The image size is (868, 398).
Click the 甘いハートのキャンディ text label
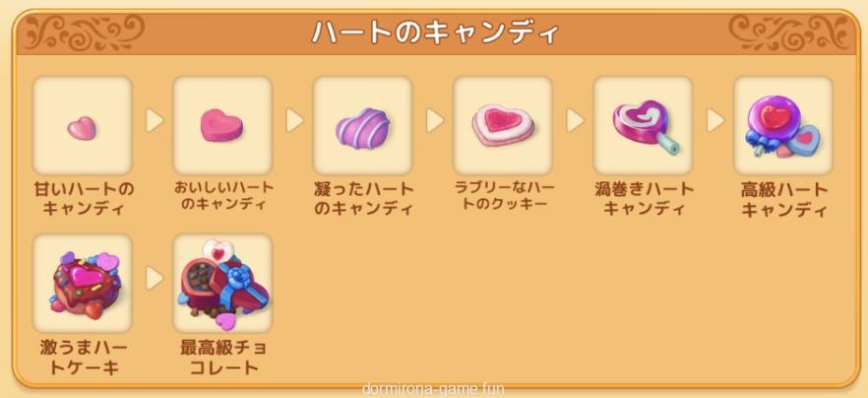(x=83, y=200)
